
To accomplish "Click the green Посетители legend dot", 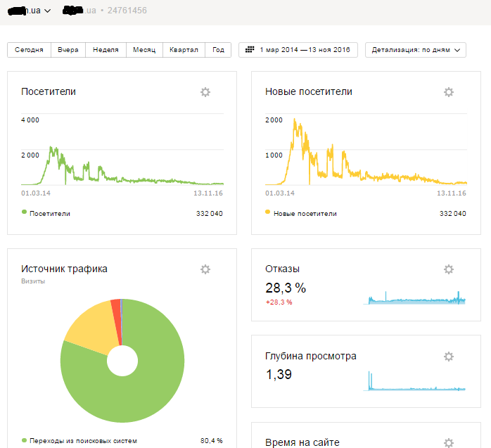I will tap(24, 212).
